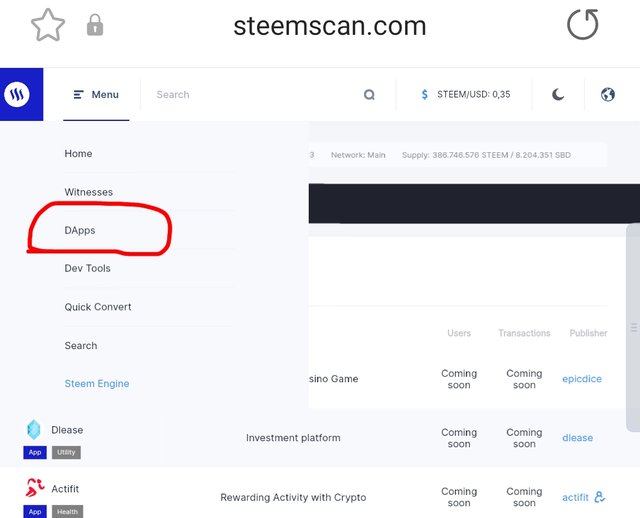This screenshot has height=518, width=640.
Task: Click the Actifit app icon
Action: (x=33, y=488)
